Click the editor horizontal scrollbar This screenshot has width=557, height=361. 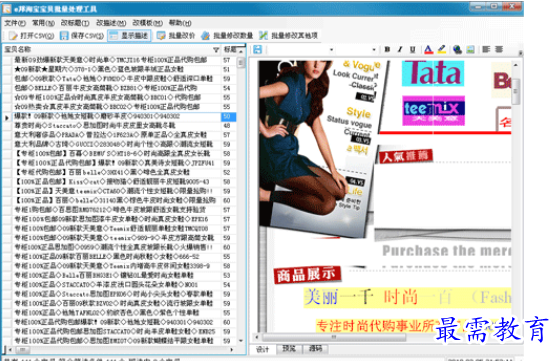[x=333, y=337]
